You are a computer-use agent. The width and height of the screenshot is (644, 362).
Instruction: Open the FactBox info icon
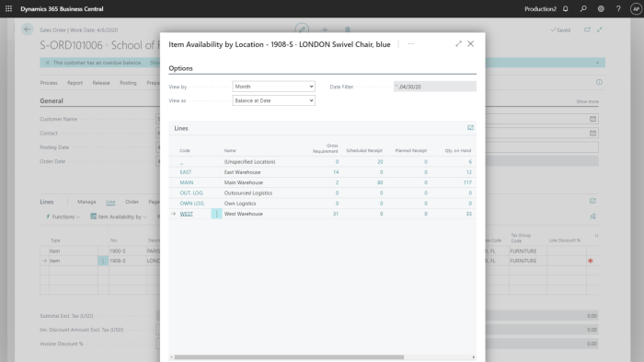(x=599, y=82)
